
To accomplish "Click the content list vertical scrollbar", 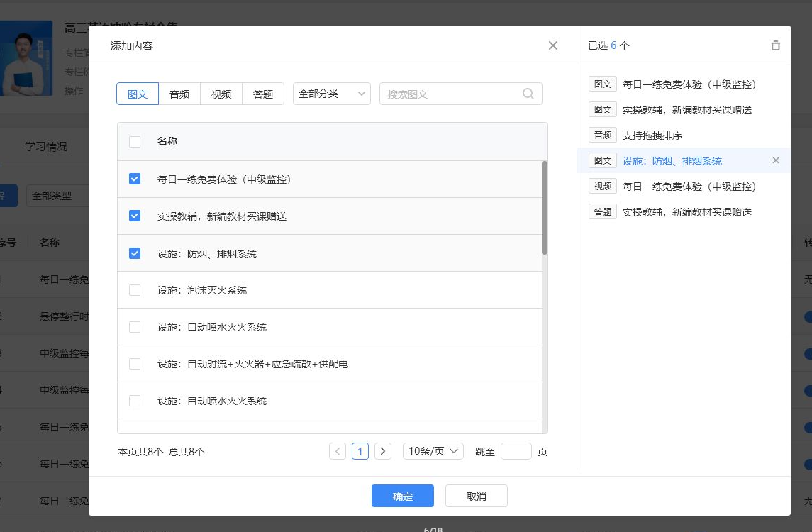I will coord(545,207).
